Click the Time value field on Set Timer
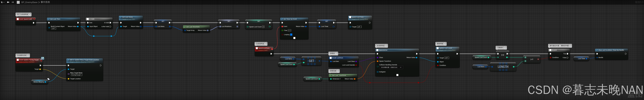 tap(289, 30)
